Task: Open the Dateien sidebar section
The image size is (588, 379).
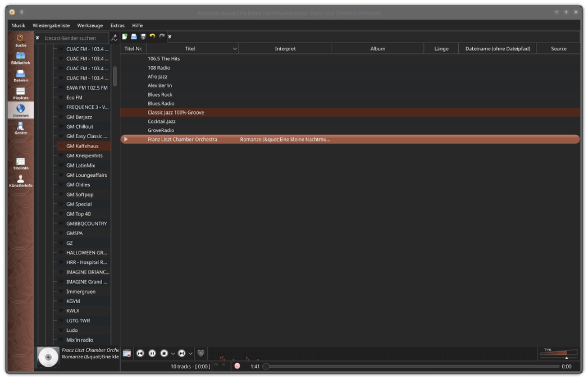Action: coord(20,76)
